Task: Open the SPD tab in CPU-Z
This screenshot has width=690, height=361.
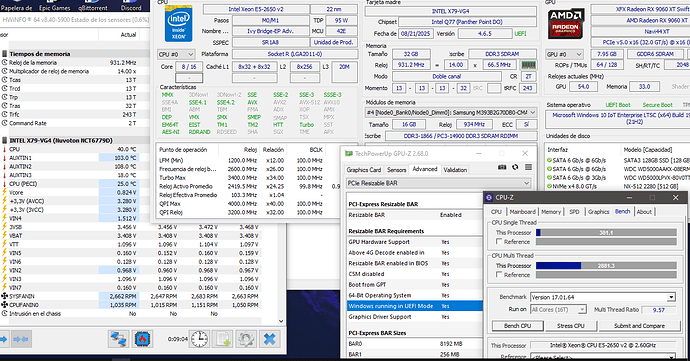Action: click(x=574, y=212)
